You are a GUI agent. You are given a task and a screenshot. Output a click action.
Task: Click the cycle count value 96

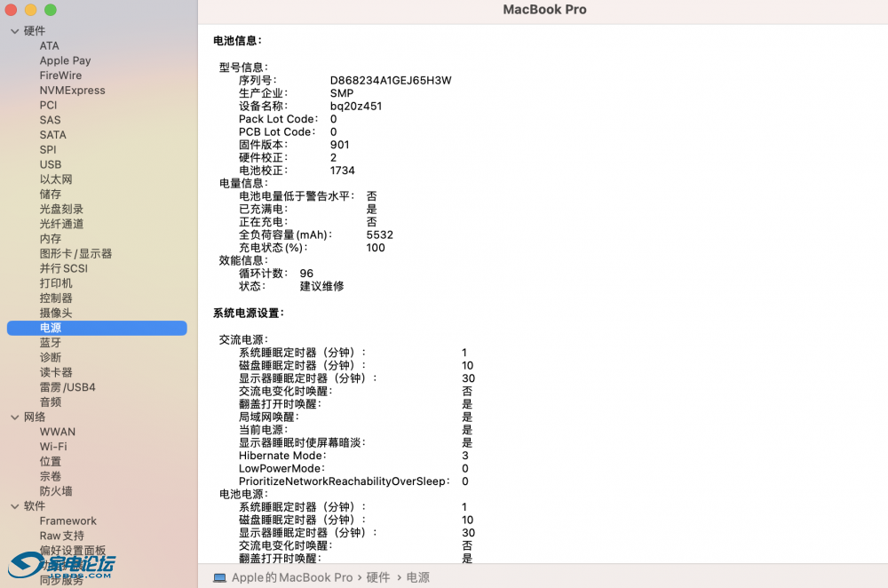306,274
